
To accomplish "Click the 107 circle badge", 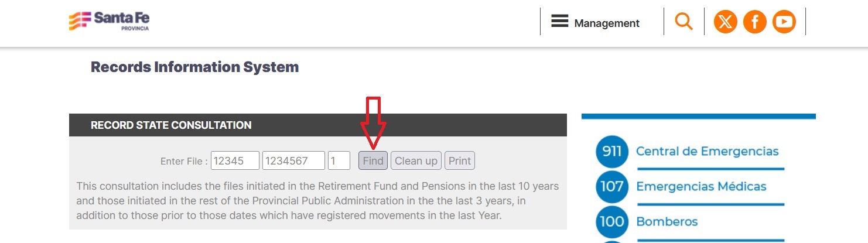I will point(611,187).
